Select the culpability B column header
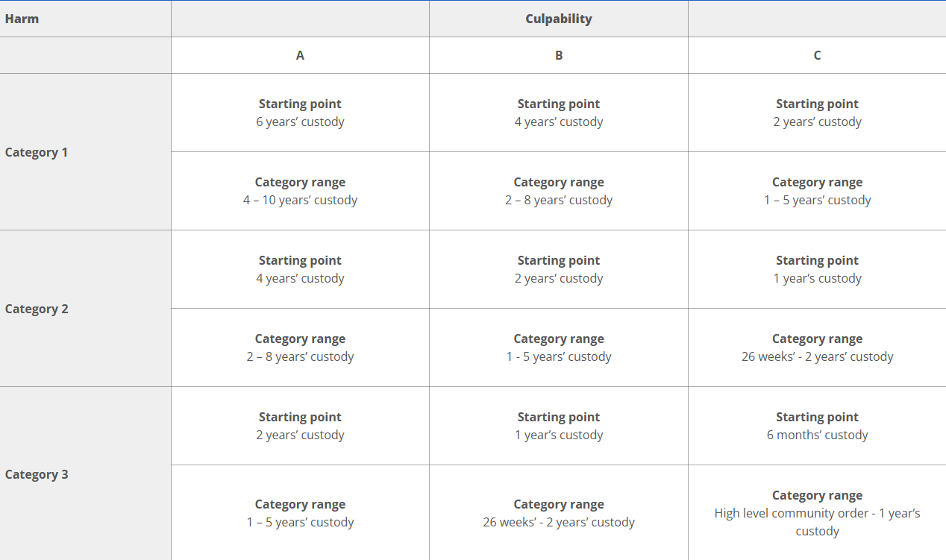 558,55
